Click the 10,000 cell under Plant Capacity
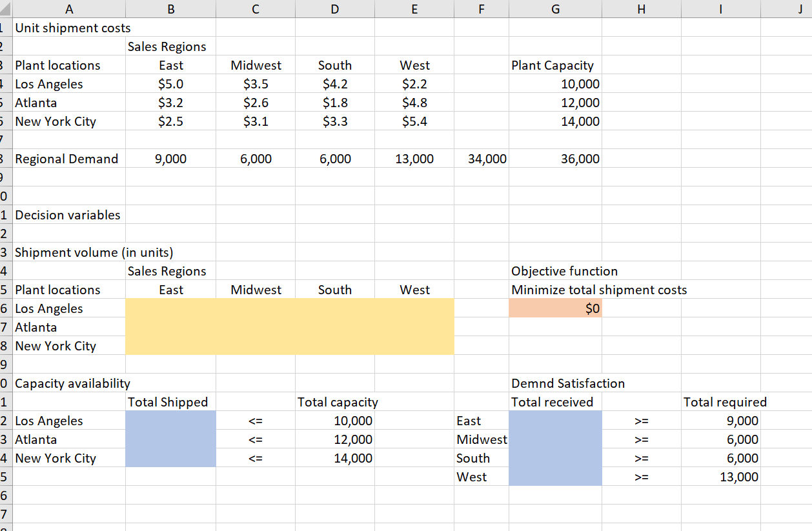The width and height of the screenshot is (812, 531). tap(555, 85)
